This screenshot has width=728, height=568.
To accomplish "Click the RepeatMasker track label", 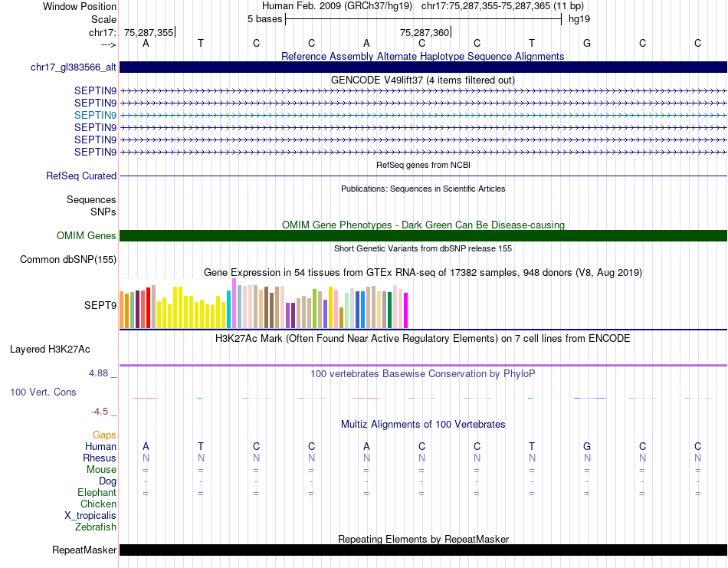I will [x=84, y=550].
